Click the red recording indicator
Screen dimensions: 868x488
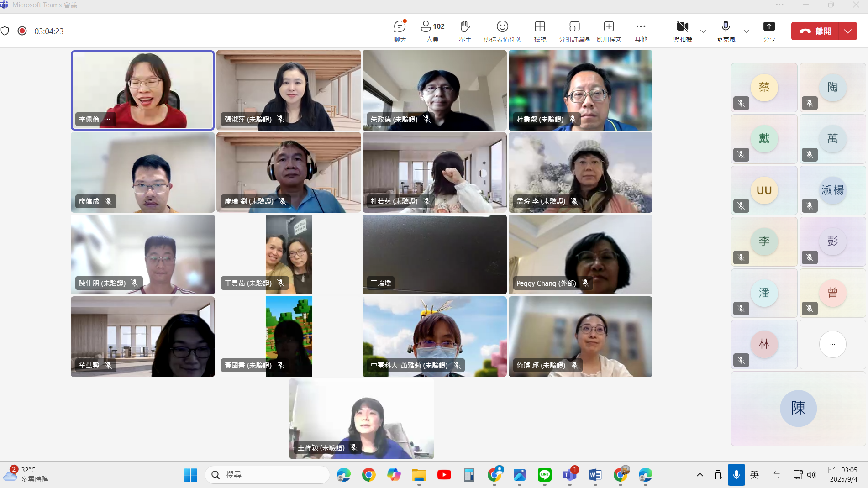[22, 31]
